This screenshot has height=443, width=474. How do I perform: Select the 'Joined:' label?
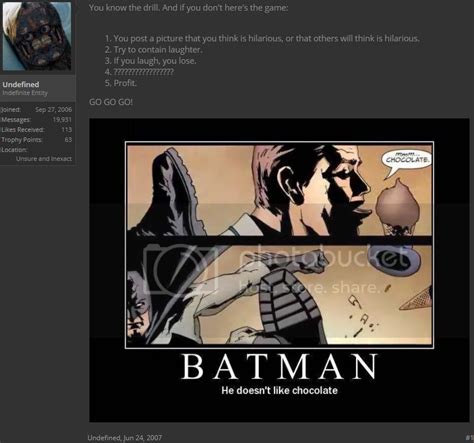(x=10, y=109)
